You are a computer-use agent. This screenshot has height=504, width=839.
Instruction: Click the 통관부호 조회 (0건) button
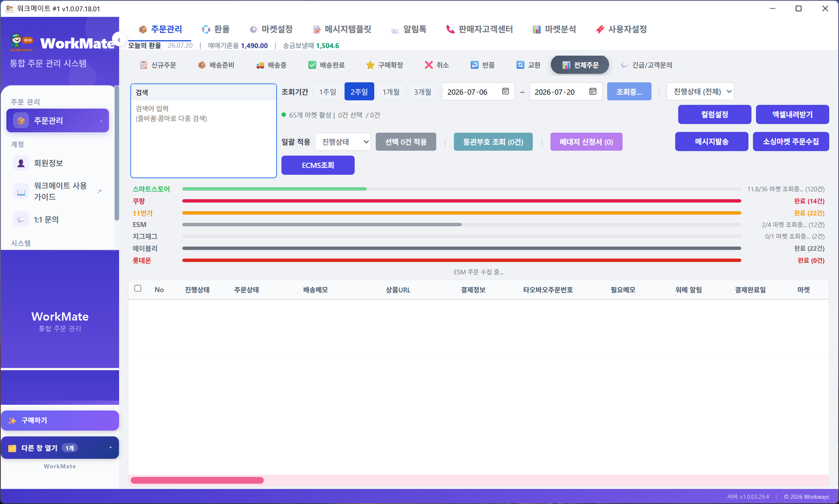493,142
